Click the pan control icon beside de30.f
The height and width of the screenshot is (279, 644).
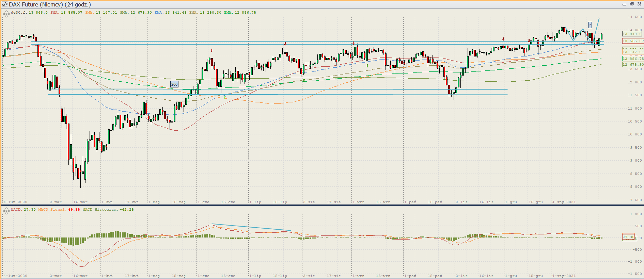click(x=6, y=14)
